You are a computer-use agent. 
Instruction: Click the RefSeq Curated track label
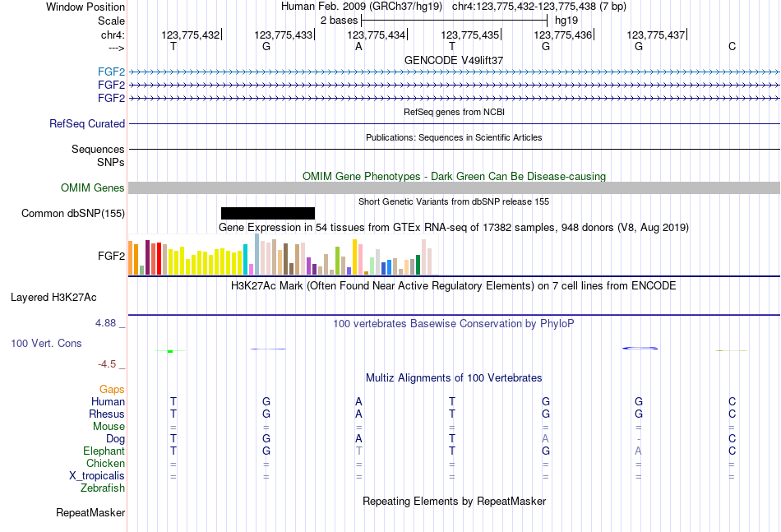point(86,123)
